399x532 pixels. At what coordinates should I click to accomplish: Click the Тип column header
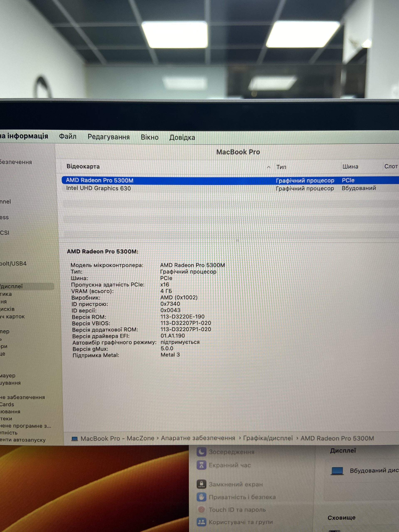click(281, 167)
